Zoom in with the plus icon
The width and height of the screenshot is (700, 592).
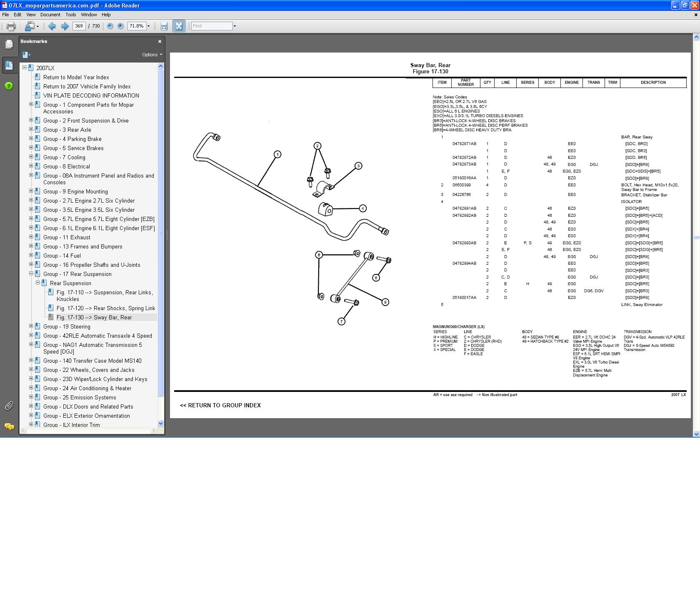tap(120, 26)
